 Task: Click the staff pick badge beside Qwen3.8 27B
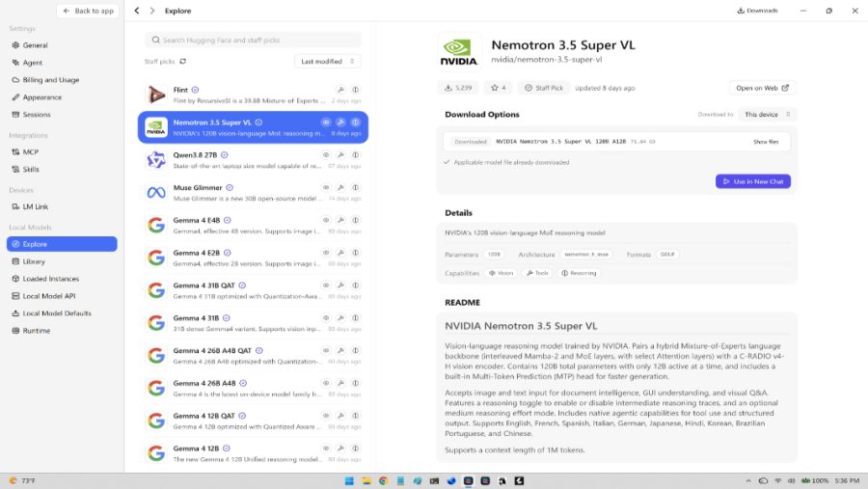point(224,155)
